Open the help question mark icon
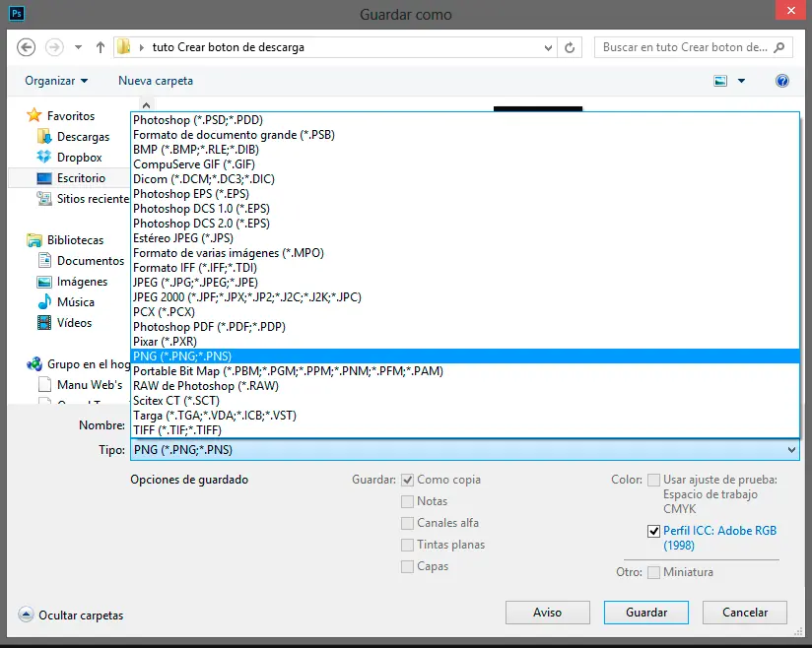 pyautogui.click(x=782, y=81)
